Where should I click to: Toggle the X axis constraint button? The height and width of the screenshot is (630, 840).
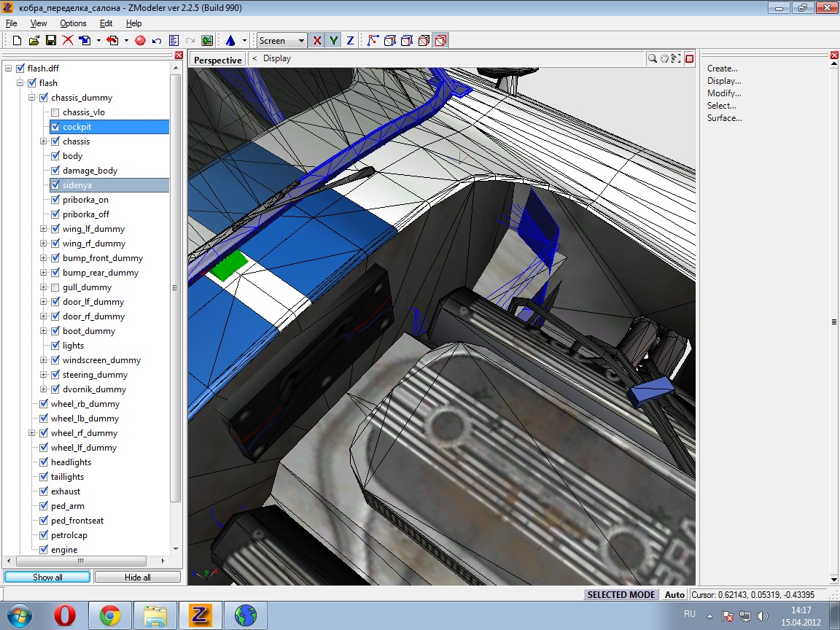(316, 41)
